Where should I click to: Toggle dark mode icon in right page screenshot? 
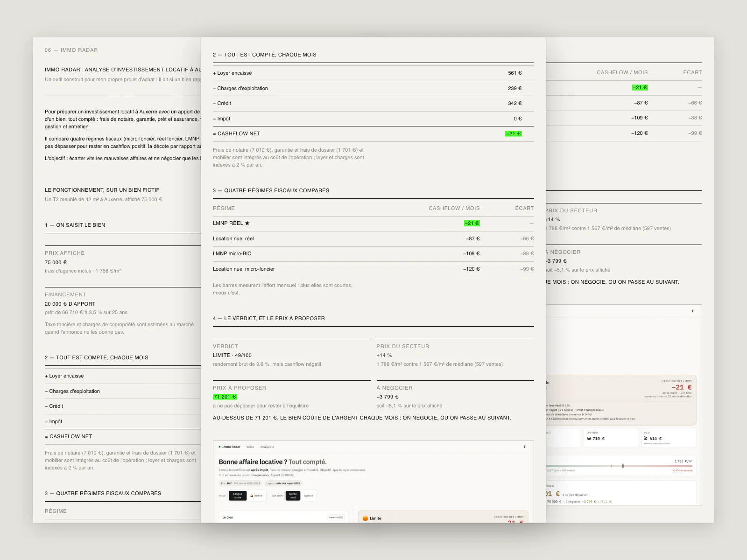pos(693,311)
